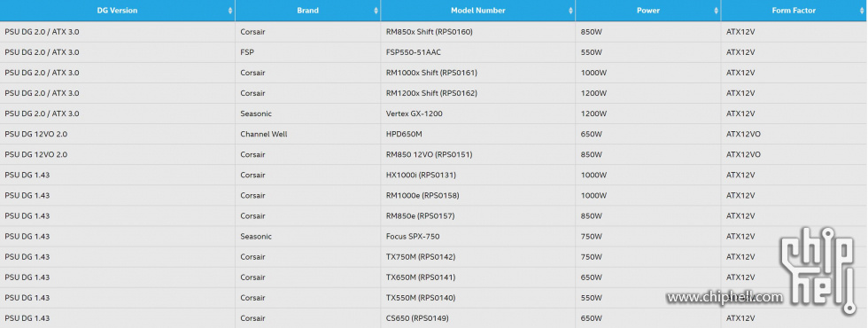Click the ATX12VO form factor for HPD650M

743,134
